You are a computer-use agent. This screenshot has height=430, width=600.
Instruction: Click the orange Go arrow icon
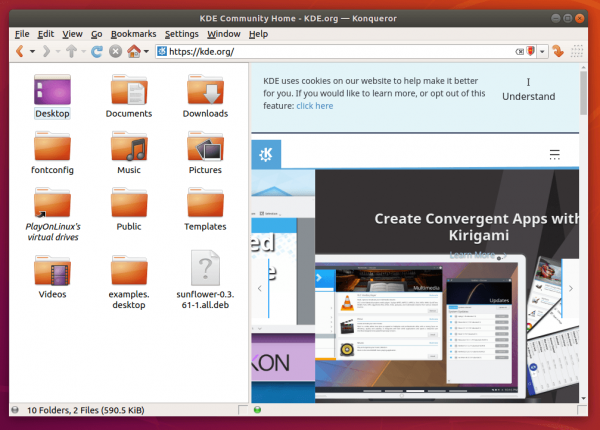[x=558, y=51]
